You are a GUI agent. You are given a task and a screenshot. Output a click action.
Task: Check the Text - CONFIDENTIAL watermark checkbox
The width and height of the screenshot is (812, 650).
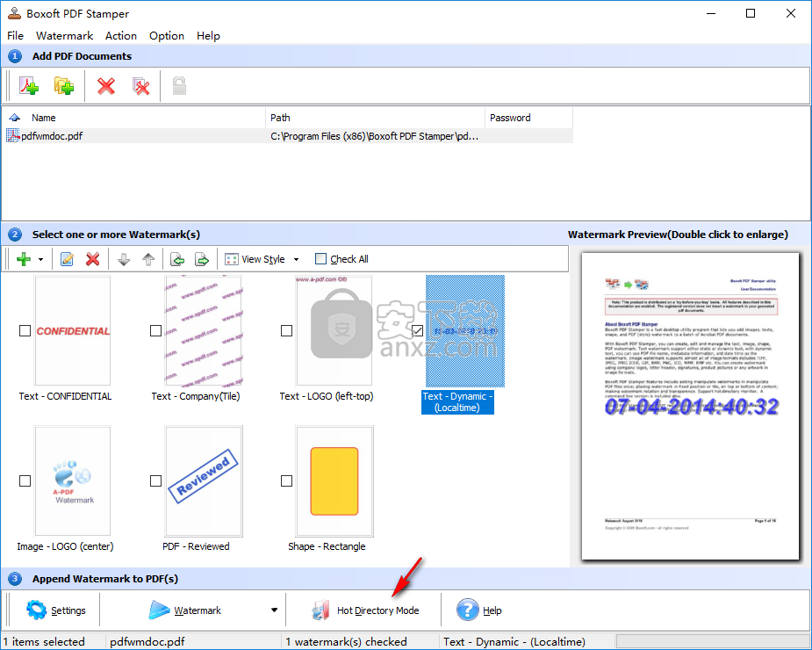point(25,330)
